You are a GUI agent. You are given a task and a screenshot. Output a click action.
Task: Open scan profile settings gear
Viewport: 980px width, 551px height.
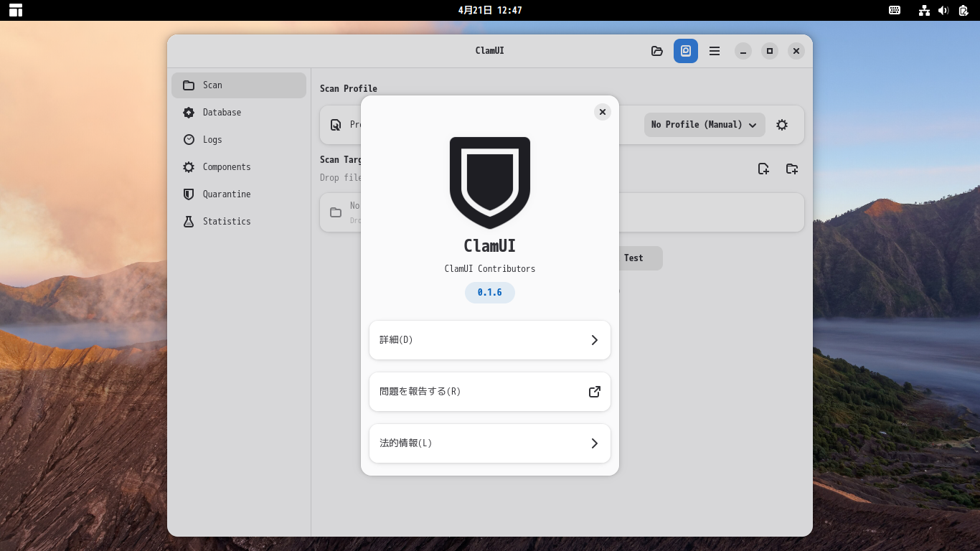pyautogui.click(x=782, y=125)
